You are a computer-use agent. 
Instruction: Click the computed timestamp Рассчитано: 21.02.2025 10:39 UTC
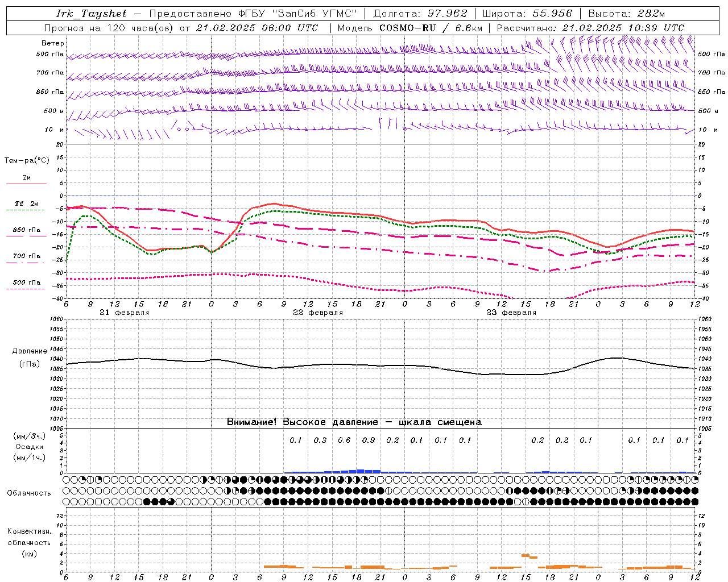coord(590,28)
